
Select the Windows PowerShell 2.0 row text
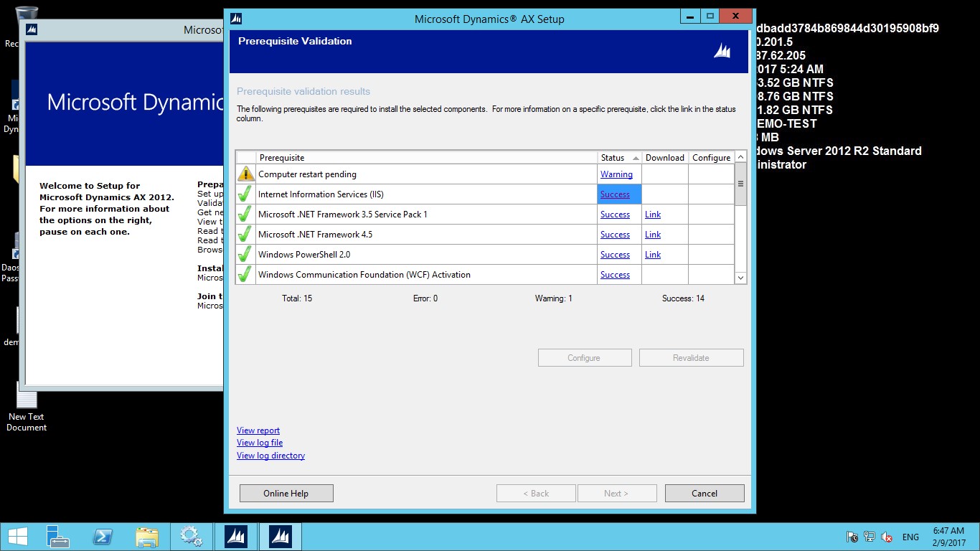(x=304, y=255)
